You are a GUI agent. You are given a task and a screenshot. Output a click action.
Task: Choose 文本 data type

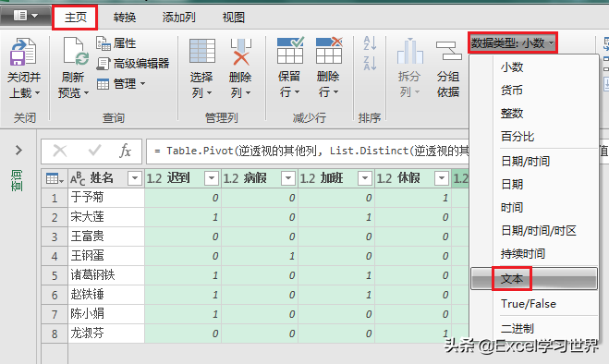tap(534, 278)
